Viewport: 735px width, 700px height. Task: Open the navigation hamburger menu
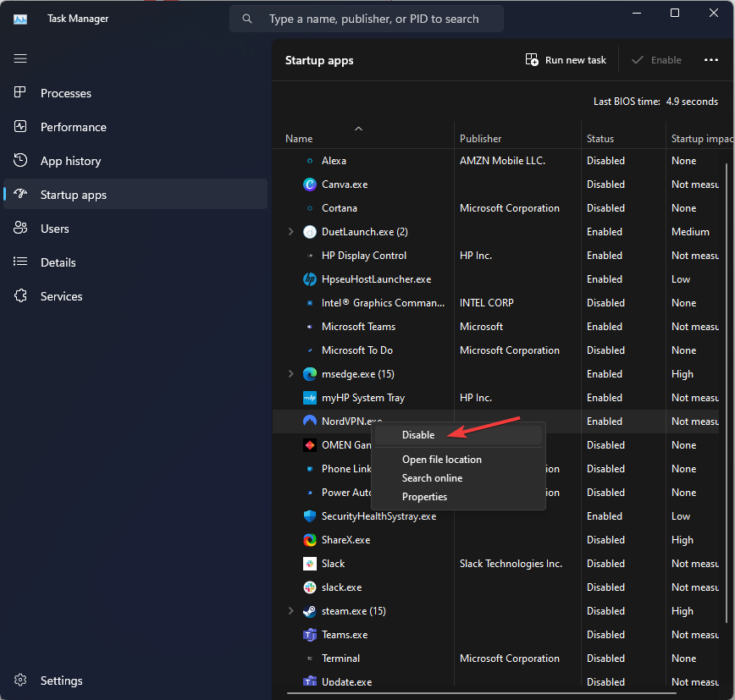(x=20, y=58)
